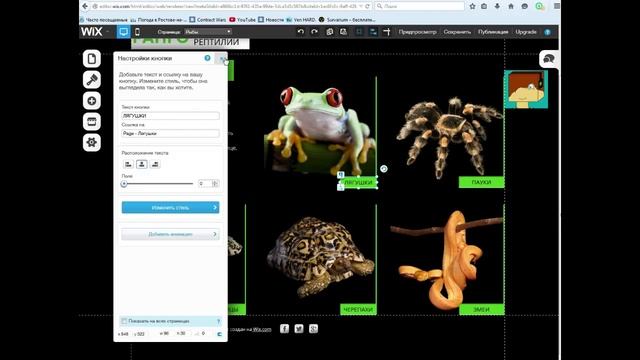640x360 pixels.
Task: Toggle the rulers toolbar icon
Action: tap(387, 32)
